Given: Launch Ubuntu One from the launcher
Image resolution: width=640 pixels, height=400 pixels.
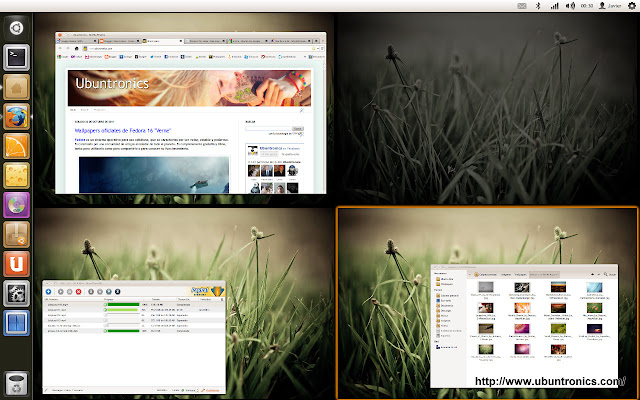Looking at the screenshot, I should tap(16, 264).
